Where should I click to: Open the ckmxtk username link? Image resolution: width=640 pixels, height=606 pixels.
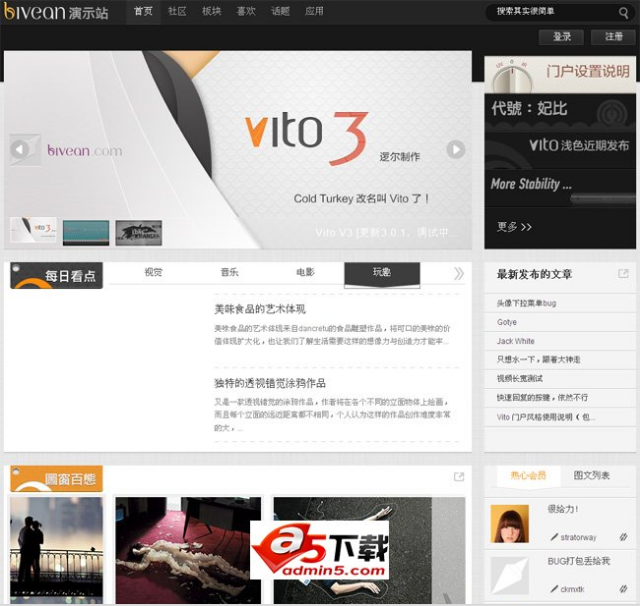[572, 589]
